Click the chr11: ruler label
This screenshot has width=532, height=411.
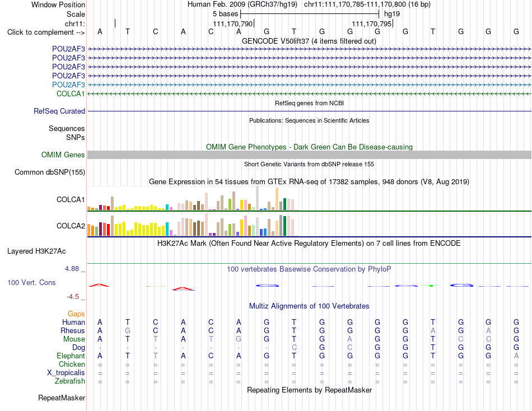(x=75, y=24)
